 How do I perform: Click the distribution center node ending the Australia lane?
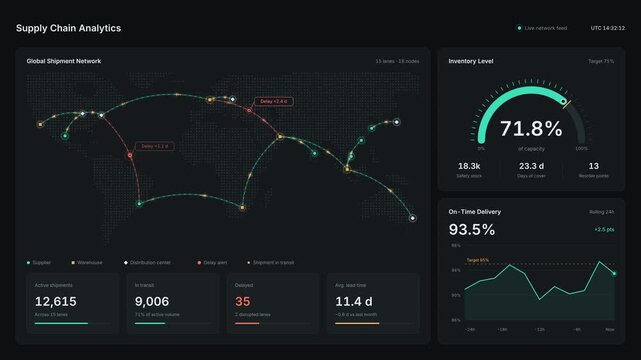point(412,218)
